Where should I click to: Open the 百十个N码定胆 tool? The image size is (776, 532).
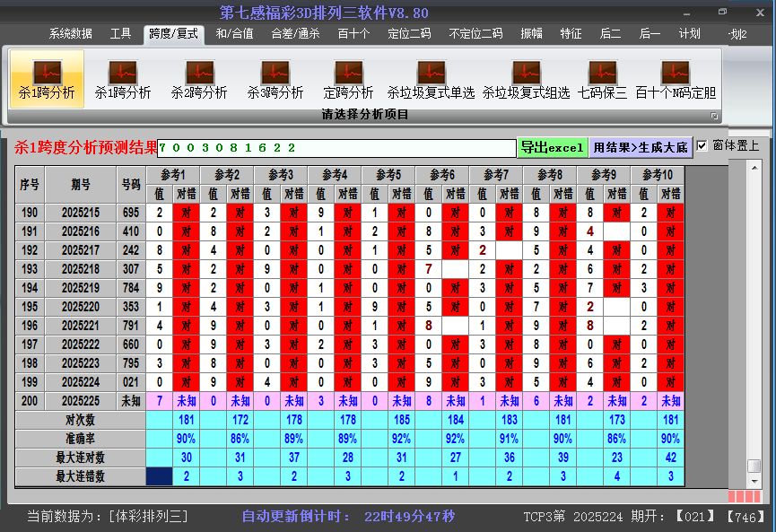676,79
